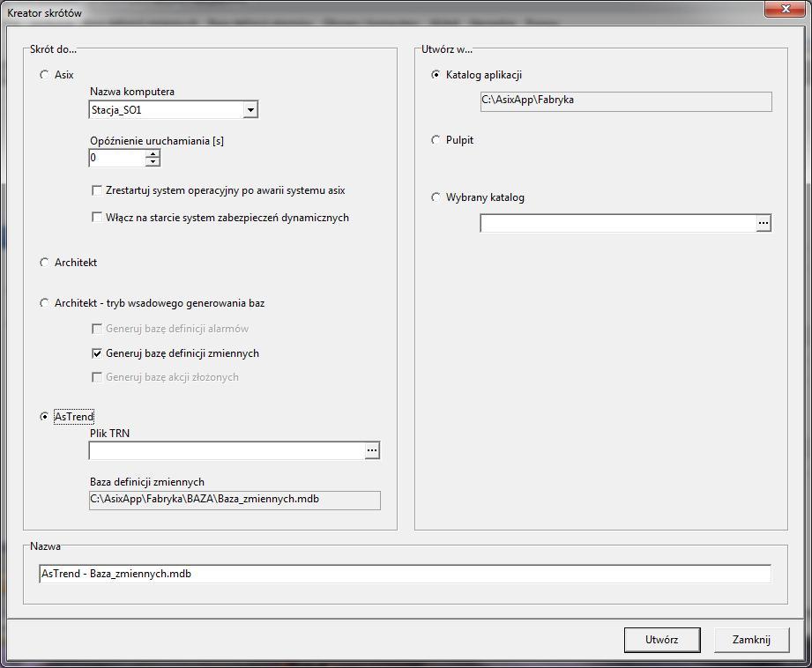Increase startup delay with up arrow

[x=153, y=154]
